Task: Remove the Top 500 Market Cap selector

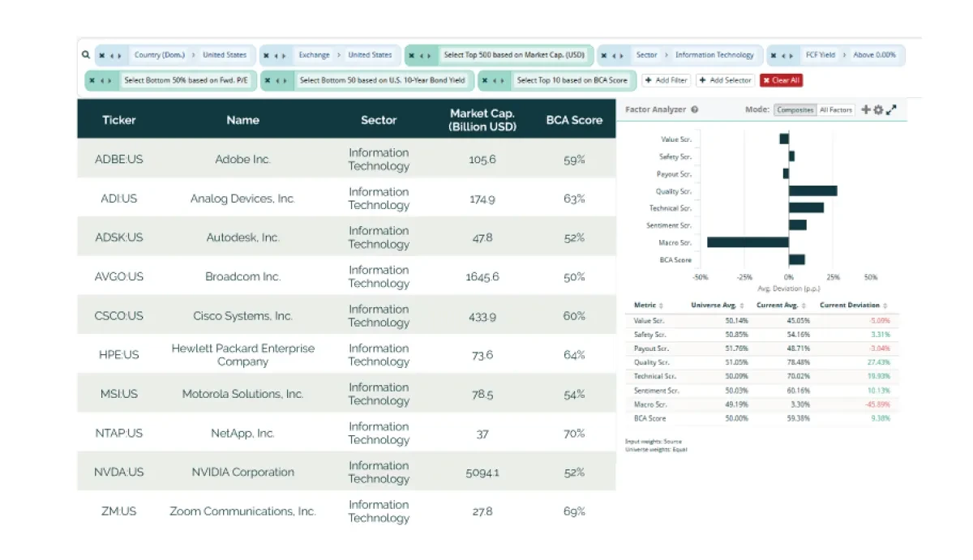Action: coord(412,55)
